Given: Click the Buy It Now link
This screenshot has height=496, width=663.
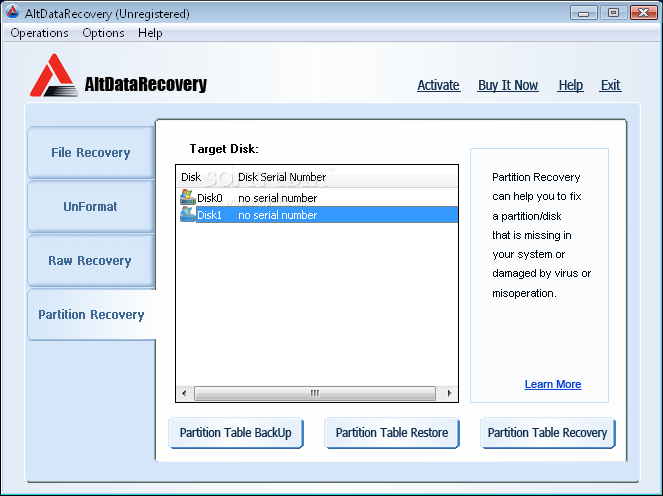Looking at the screenshot, I should click(508, 85).
